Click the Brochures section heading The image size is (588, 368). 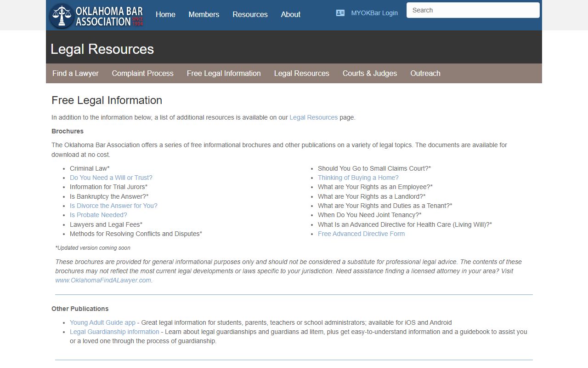coord(68,131)
